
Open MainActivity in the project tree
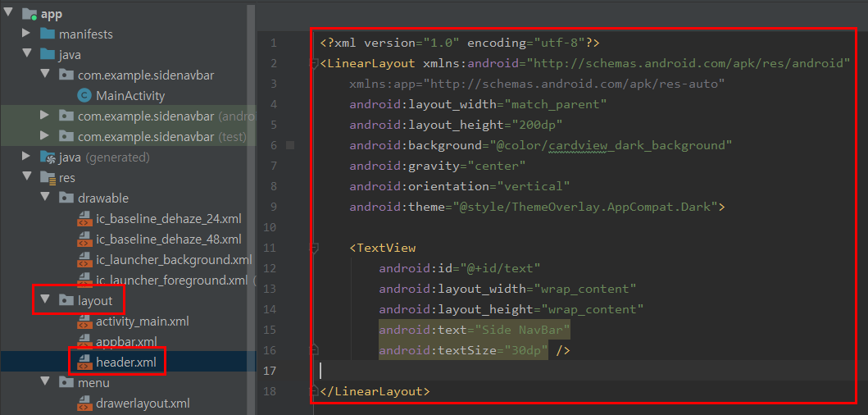(x=130, y=96)
